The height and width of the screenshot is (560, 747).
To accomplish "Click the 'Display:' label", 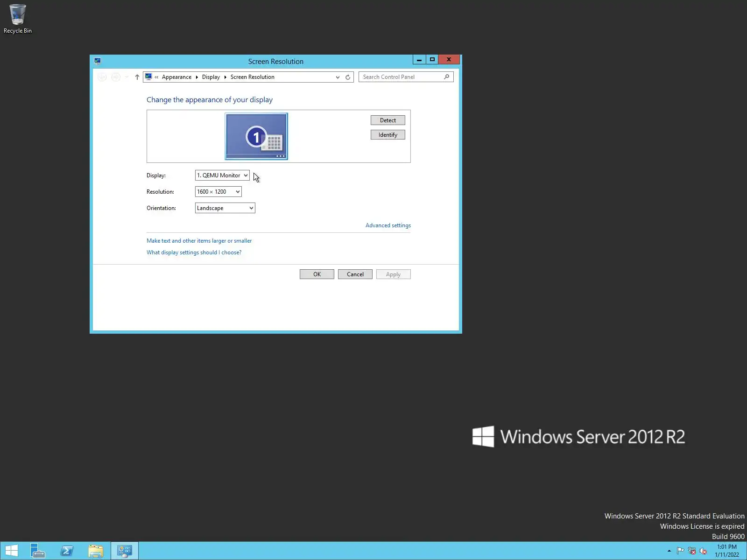I will (156, 175).
